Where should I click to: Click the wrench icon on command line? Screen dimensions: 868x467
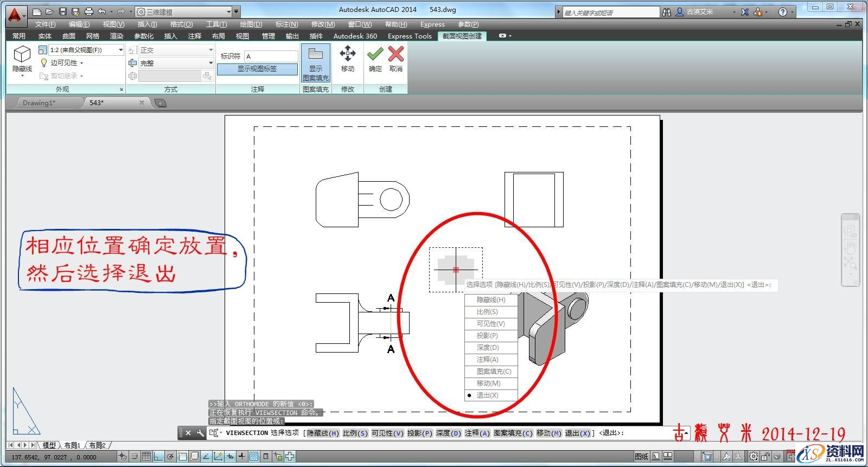coord(200,433)
